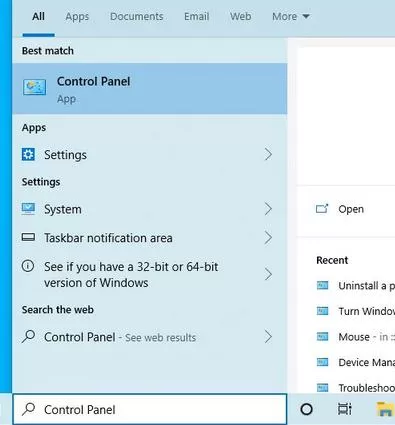Open the Control Panel best match result
The height and width of the screenshot is (425, 395).
point(150,89)
